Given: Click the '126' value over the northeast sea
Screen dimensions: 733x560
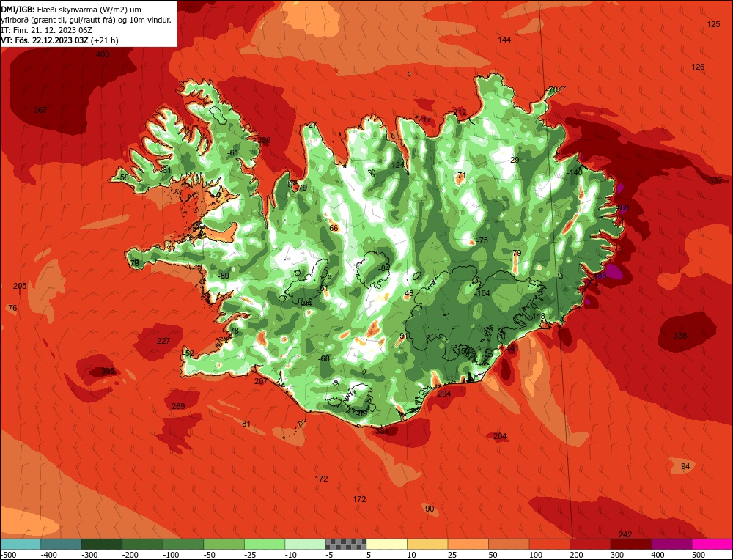Looking at the screenshot, I should (698, 67).
